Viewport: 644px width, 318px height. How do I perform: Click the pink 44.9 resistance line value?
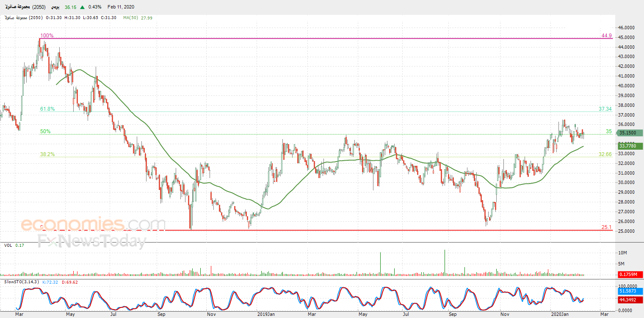[x=606, y=36]
